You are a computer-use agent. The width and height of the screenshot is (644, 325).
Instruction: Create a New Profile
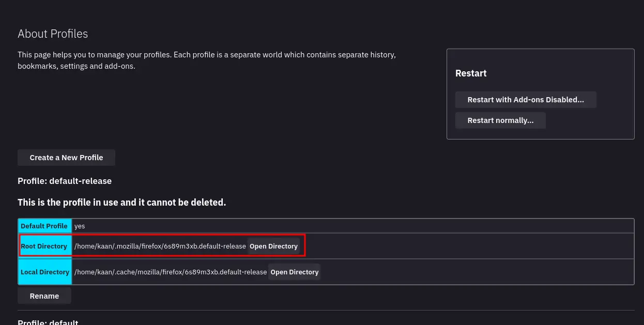pos(66,158)
